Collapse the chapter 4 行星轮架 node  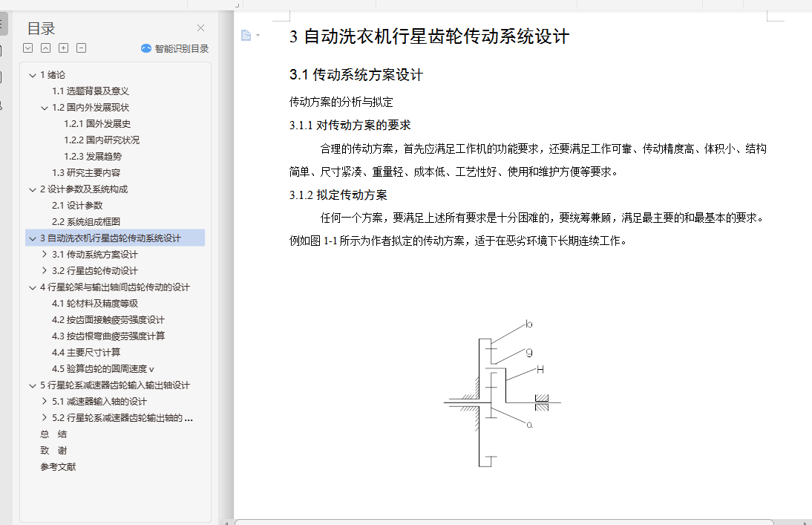click(x=33, y=287)
